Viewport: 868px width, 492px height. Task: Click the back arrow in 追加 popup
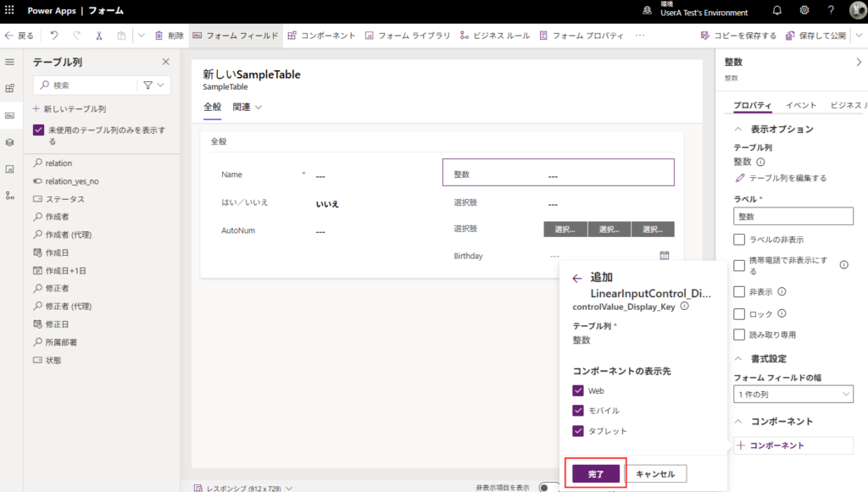pos(577,278)
